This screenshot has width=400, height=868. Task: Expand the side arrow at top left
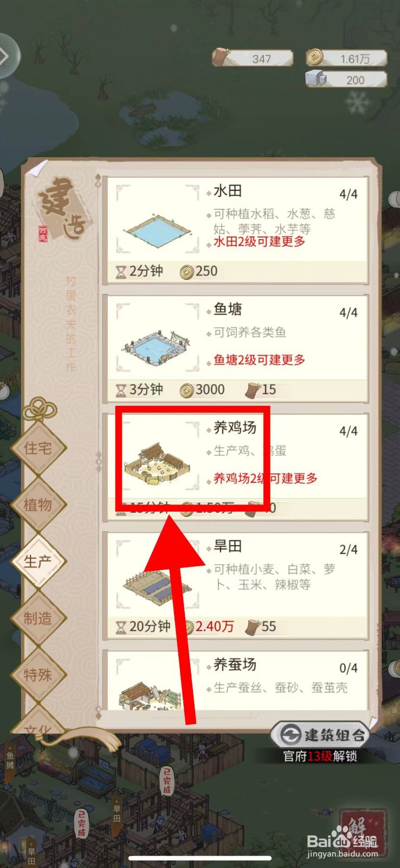pyautogui.click(x=5, y=56)
